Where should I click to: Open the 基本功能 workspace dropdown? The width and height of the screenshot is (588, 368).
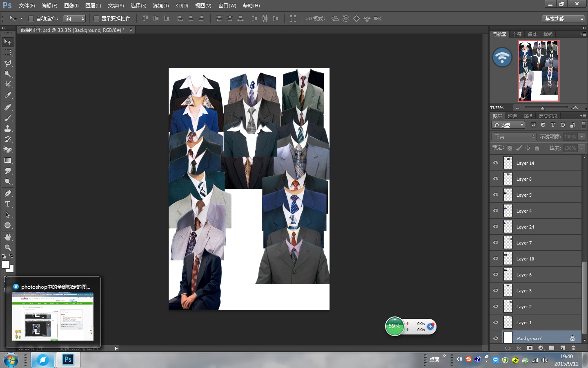pos(563,19)
